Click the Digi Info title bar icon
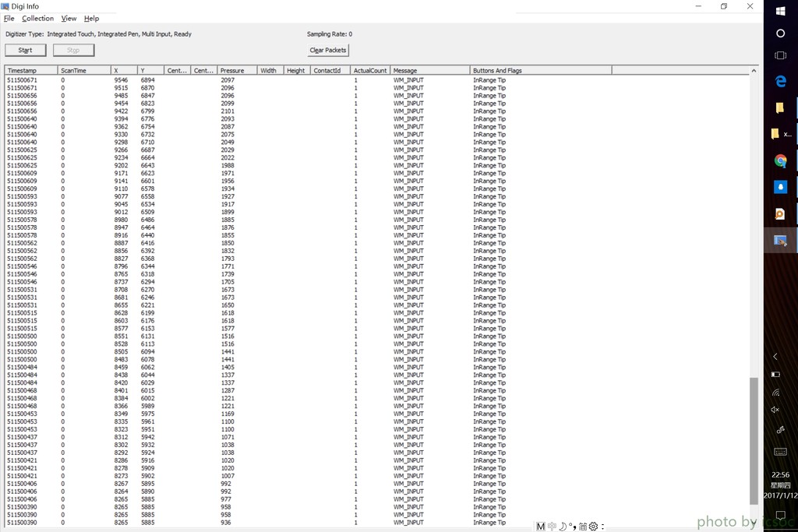 coord(5,6)
